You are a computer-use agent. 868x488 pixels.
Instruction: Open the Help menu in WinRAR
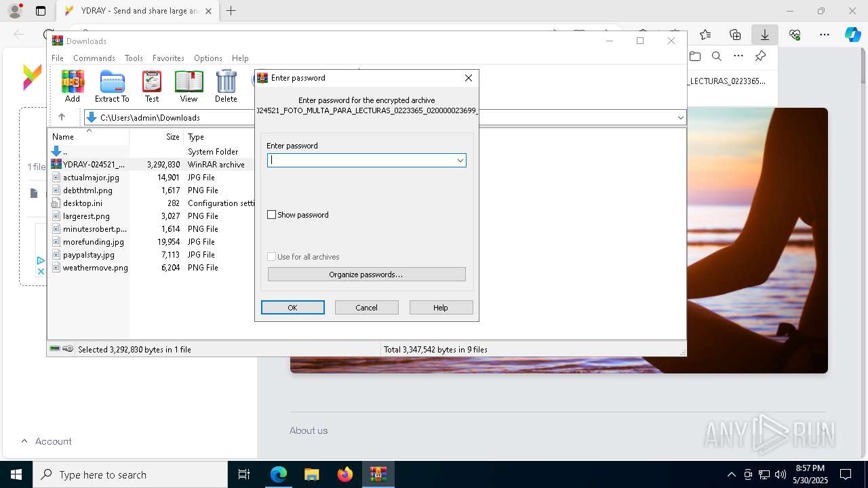pos(240,58)
